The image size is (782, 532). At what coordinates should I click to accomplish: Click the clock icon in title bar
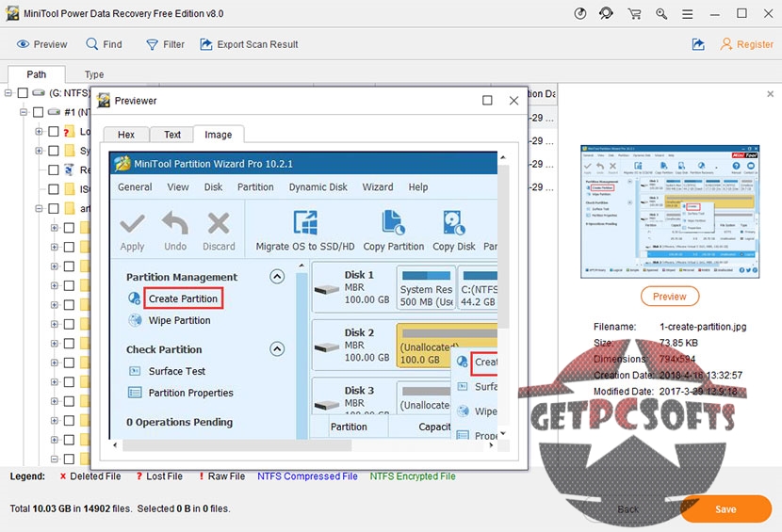pos(580,13)
